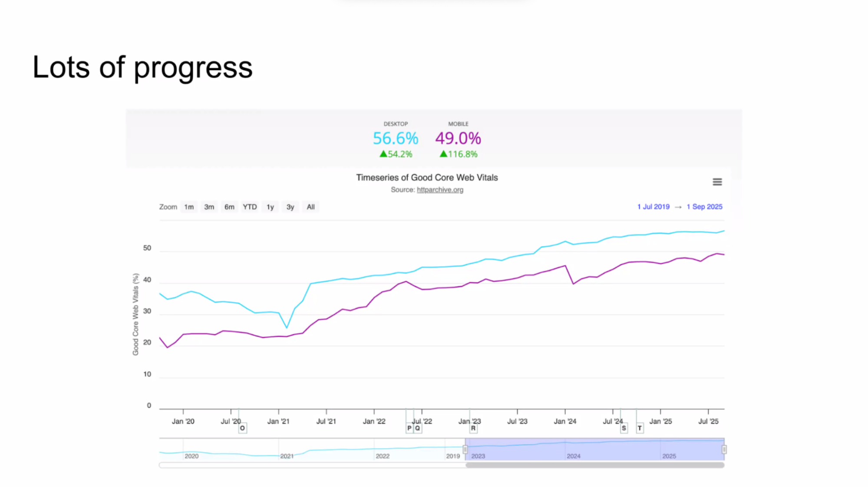Click the T annotation flag marker
This screenshot has width=868, height=487.
coord(640,428)
